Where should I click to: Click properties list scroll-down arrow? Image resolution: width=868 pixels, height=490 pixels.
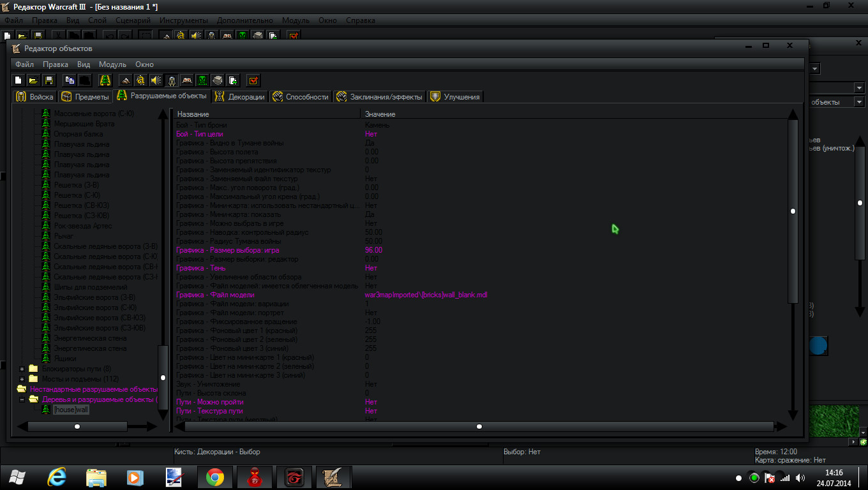click(x=793, y=415)
